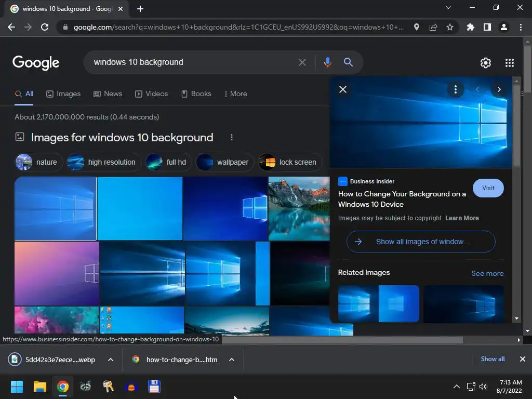Screen dimensions: 532x399
Task: Submit search with magnifying glass icon
Action: coord(348,62)
